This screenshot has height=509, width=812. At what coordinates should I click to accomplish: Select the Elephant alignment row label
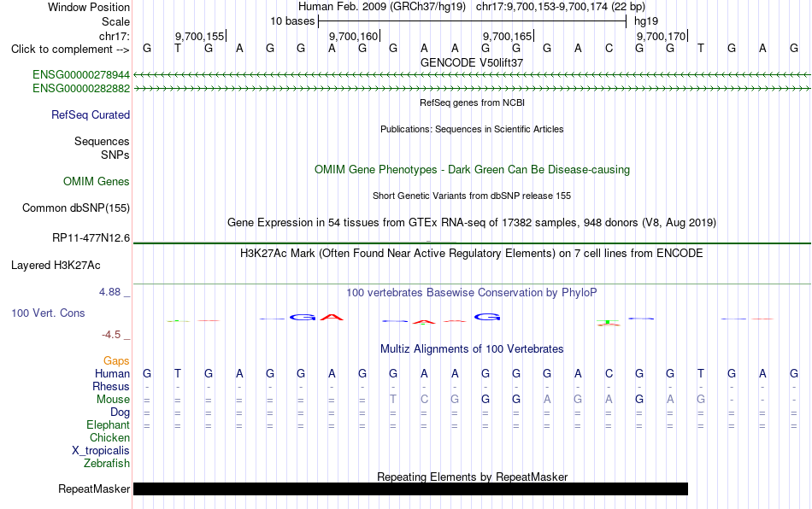click(x=108, y=424)
